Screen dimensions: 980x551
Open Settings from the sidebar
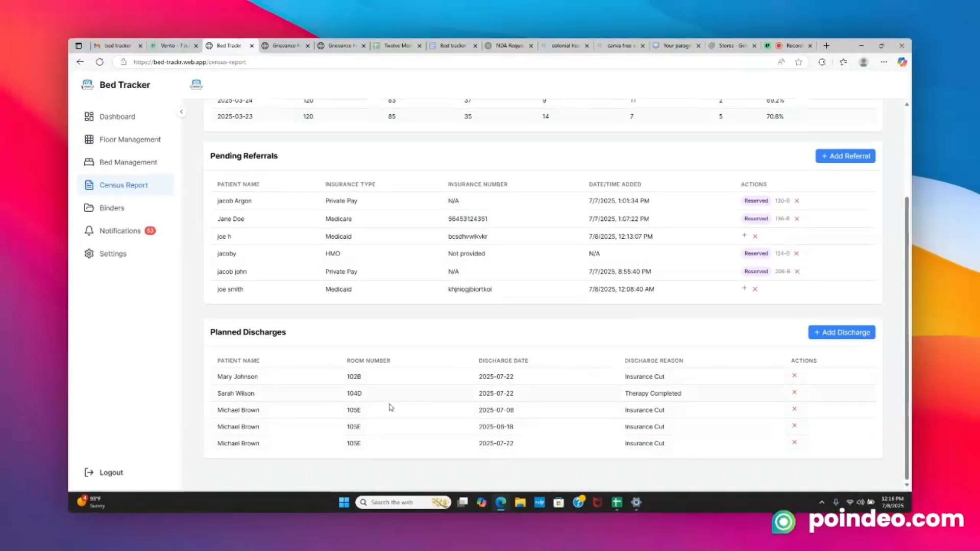pos(113,254)
